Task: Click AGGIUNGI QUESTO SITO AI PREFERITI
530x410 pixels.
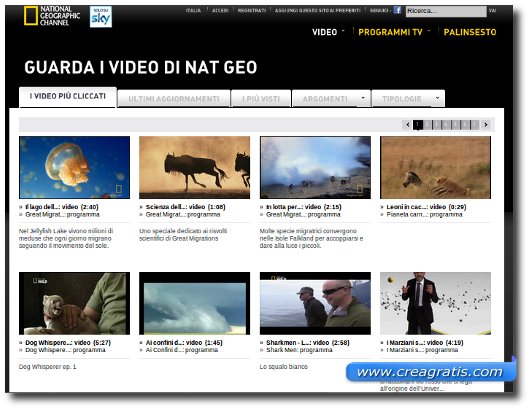Action: click(x=318, y=10)
